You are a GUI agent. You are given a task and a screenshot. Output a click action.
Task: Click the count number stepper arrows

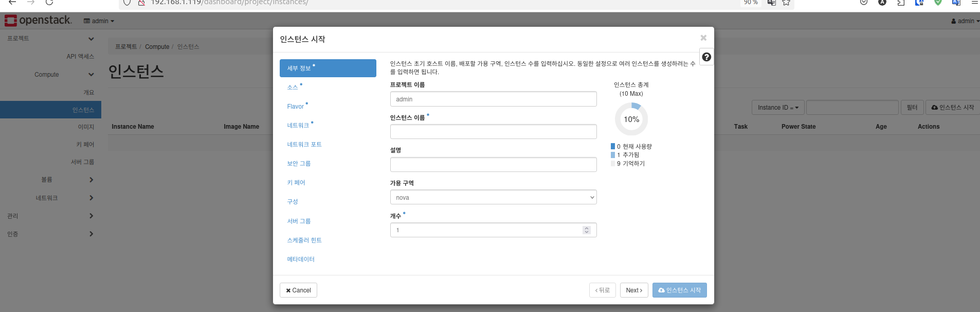click(586, 230)
